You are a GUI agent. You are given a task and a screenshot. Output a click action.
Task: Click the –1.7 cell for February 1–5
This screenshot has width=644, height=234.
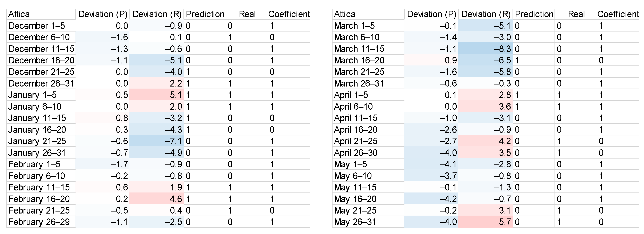(119, 164)
